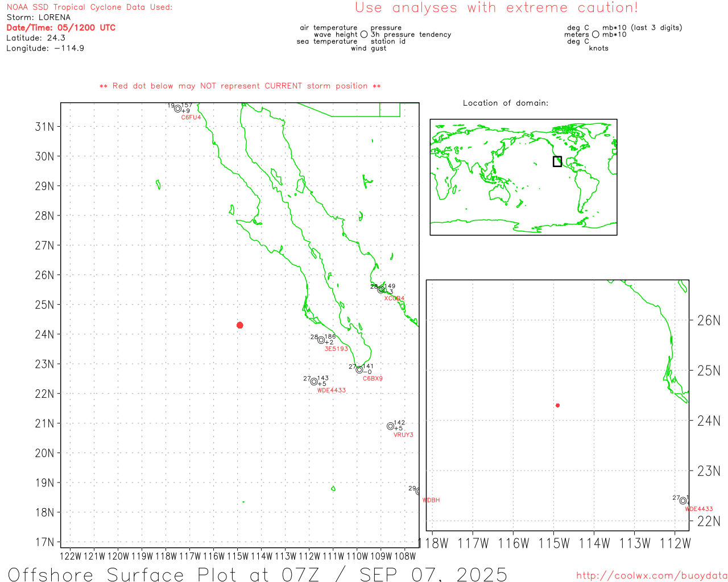Click the 31N latitude axis label
The image size is (728, 582).
pyautogui.click(x=44, y=126)
